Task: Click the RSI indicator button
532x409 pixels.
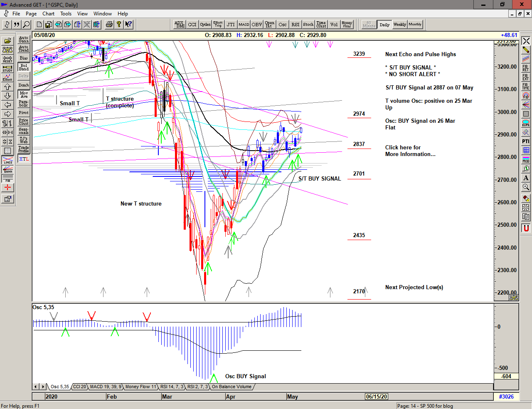Action: 295,25
